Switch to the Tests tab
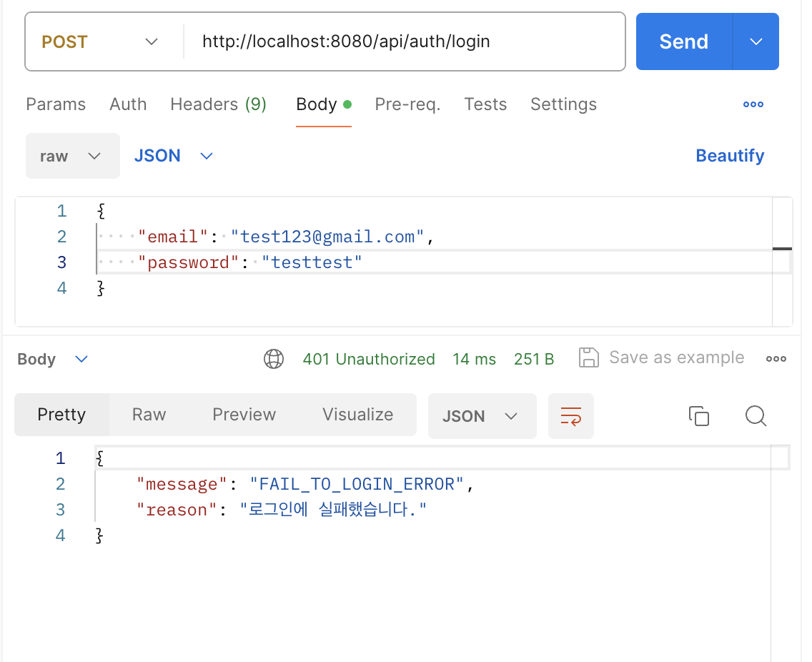This screenshot has height=662, width=812. click(x=485, y=104)
